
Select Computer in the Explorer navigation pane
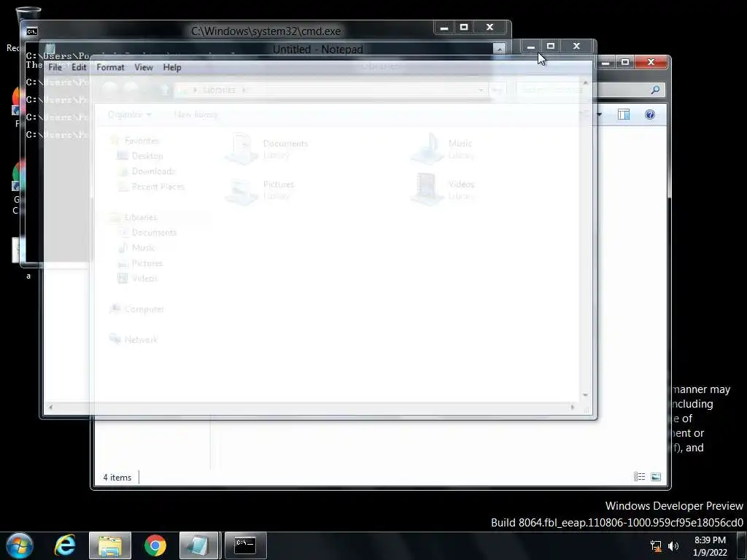136,309
